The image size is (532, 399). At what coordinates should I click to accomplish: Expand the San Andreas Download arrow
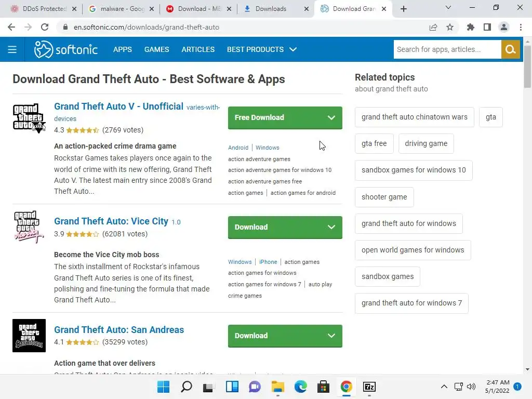click(x=331, y=336)
